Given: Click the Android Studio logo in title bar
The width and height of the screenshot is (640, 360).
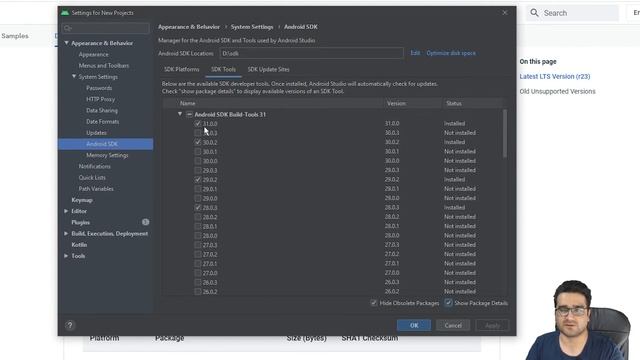Looking at the screenshot, I should (x=65, y=13).
